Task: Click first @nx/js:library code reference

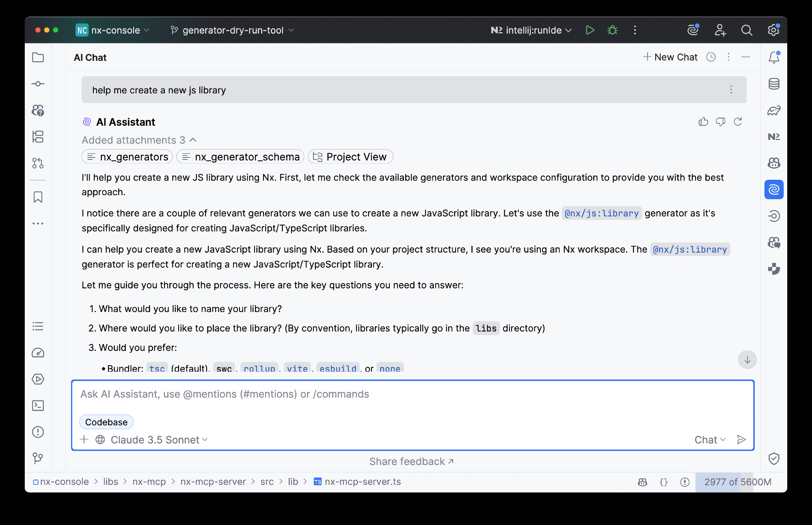Action: tap(602, 213)
